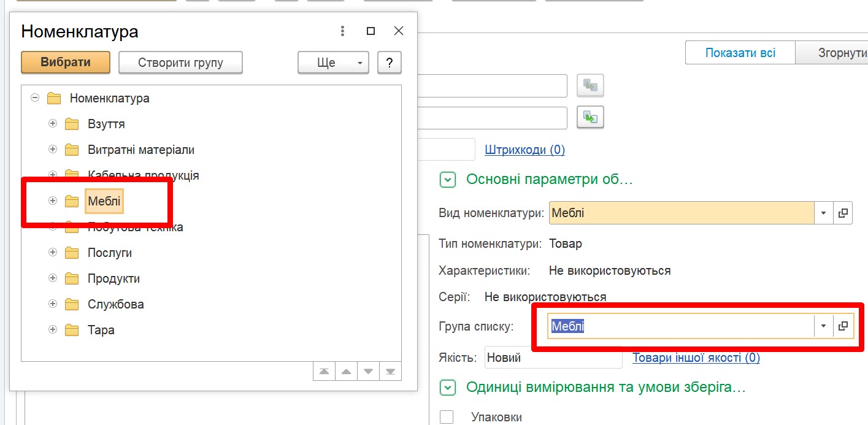Click the Тара folder icon
This screenshot has width=868, height=425.
point(72,330)
